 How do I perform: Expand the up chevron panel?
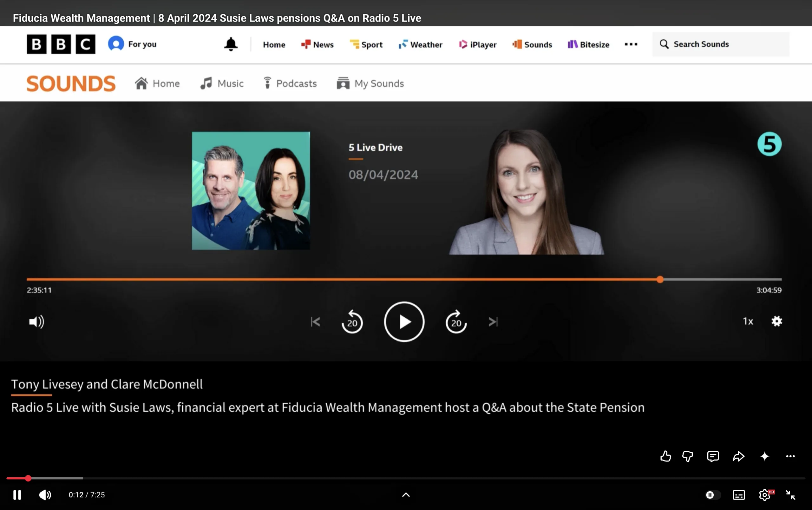[x=406, y=495]
